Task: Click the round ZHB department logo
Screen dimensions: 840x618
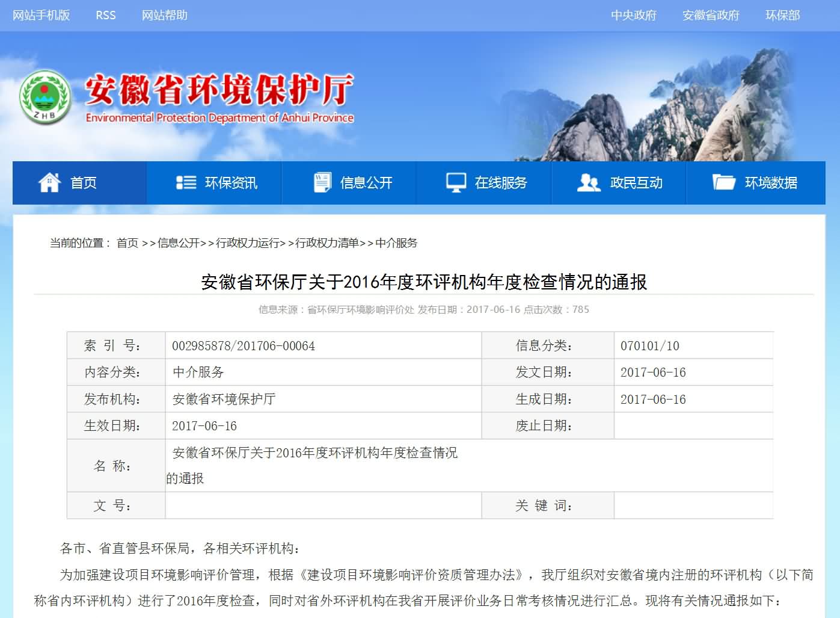Action: tap(45, 97)
